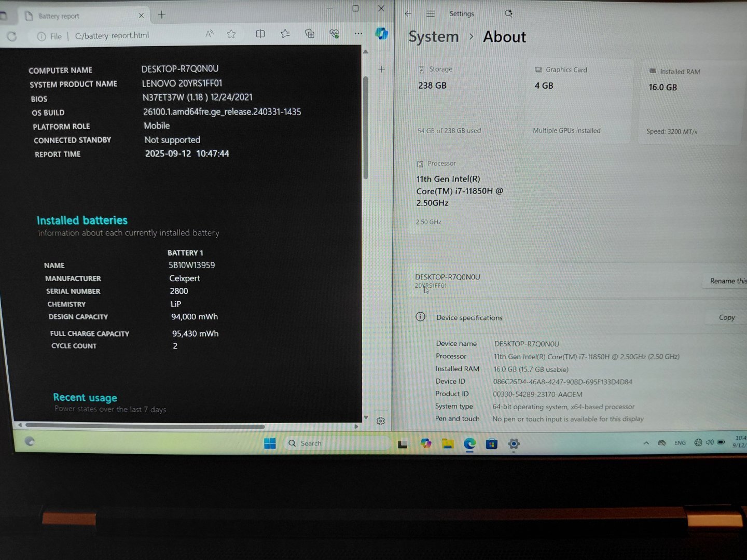Add a sidebar app with plus icon
747x560 pixels.
[x=381, y=69]
